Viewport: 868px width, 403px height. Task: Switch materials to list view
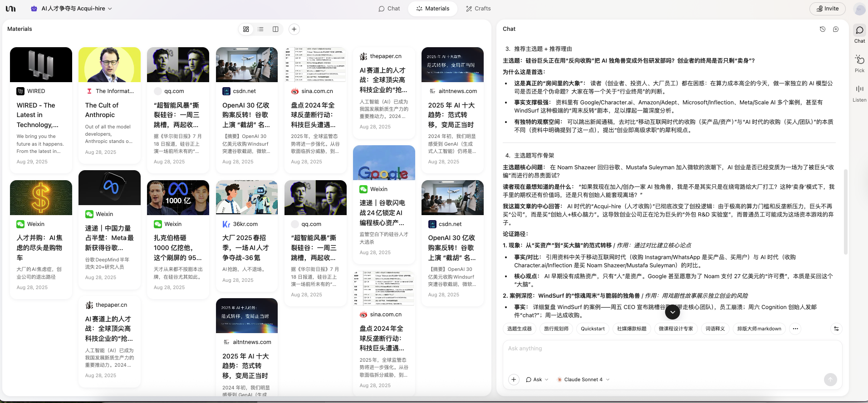coord(260,29)
